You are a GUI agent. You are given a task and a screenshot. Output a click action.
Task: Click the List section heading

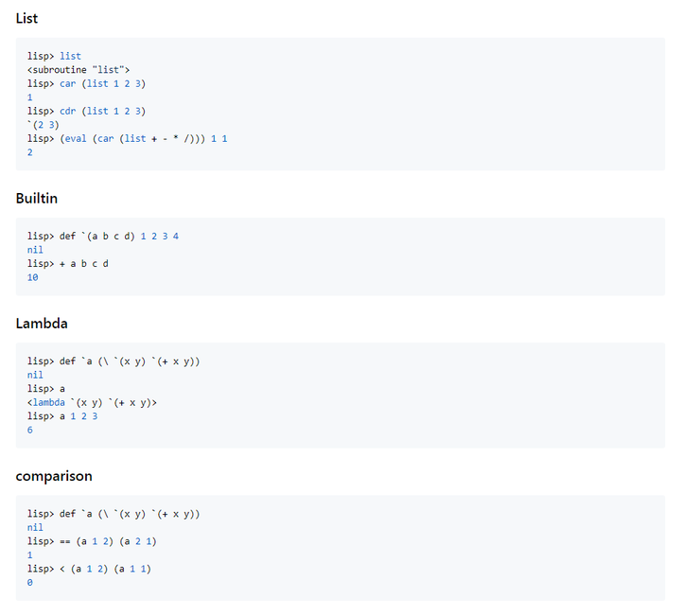tap(26, 18)
